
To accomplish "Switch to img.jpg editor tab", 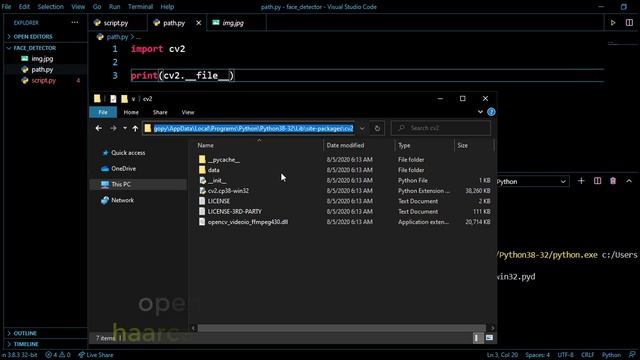I will [233, 23].
